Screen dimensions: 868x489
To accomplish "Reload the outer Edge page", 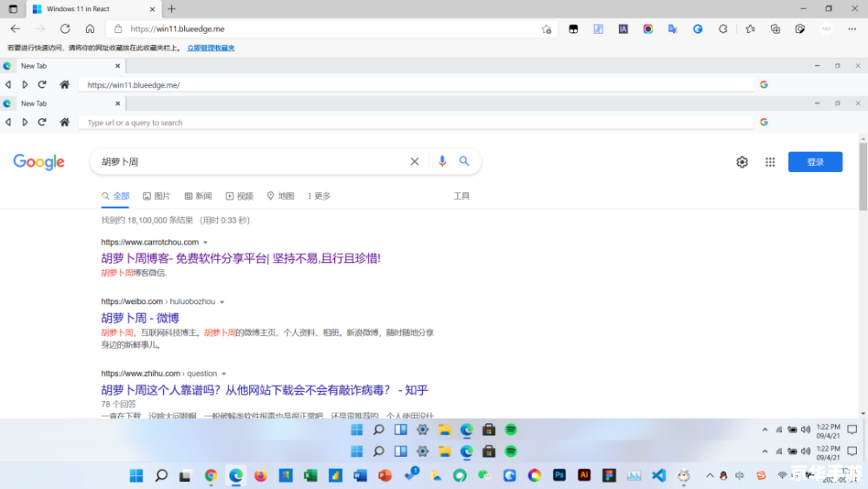I will (65, 29).
